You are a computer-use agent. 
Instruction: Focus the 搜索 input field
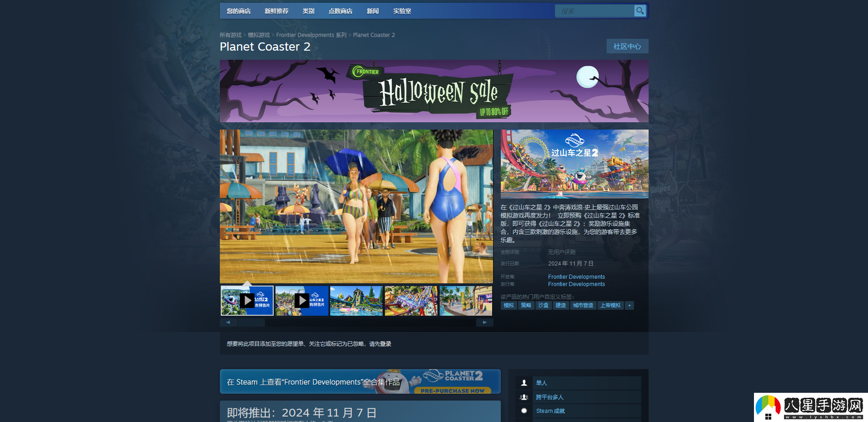594,11
